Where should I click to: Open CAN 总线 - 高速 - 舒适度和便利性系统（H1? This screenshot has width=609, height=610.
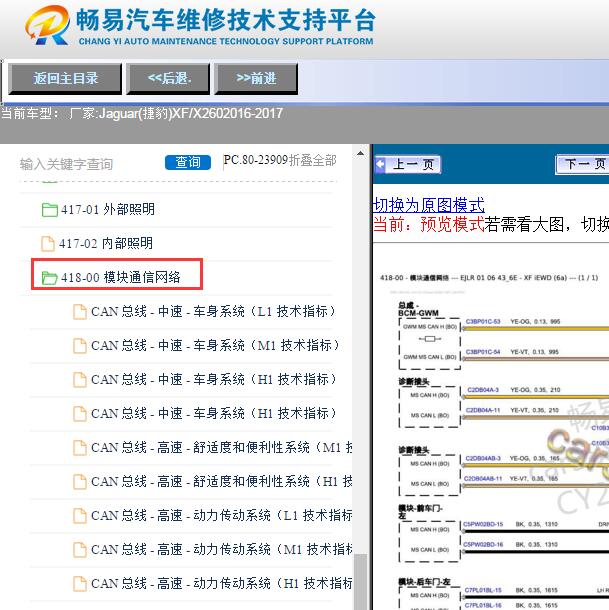tap(222, 481)
